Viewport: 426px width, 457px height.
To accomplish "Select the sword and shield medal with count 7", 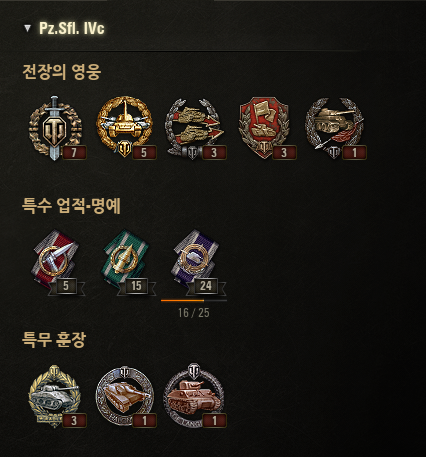I will (55, 128).
